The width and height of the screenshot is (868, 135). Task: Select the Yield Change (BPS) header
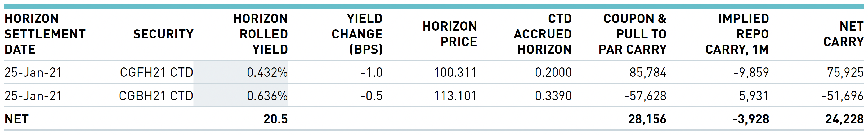(357, 34)
